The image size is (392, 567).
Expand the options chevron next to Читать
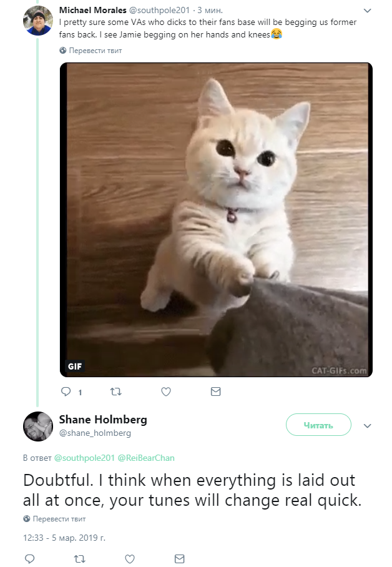pyautogui.click(x=368, y=426)
